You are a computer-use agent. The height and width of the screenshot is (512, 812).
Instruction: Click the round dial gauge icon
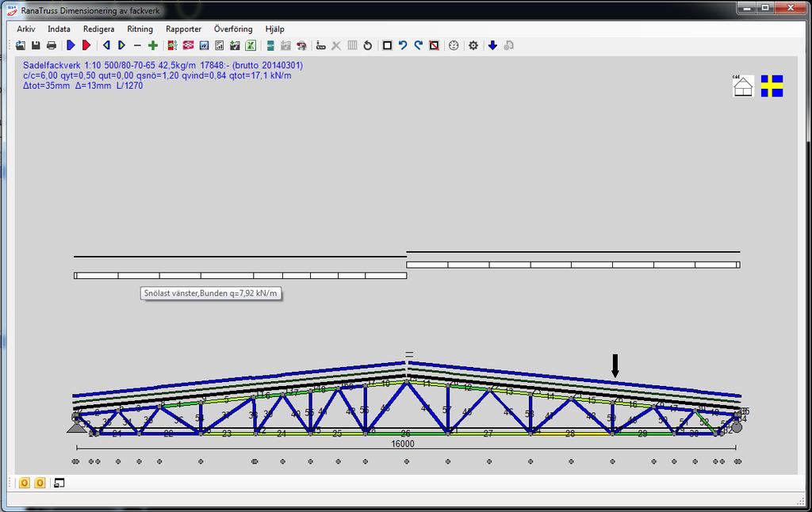[454, 45]
